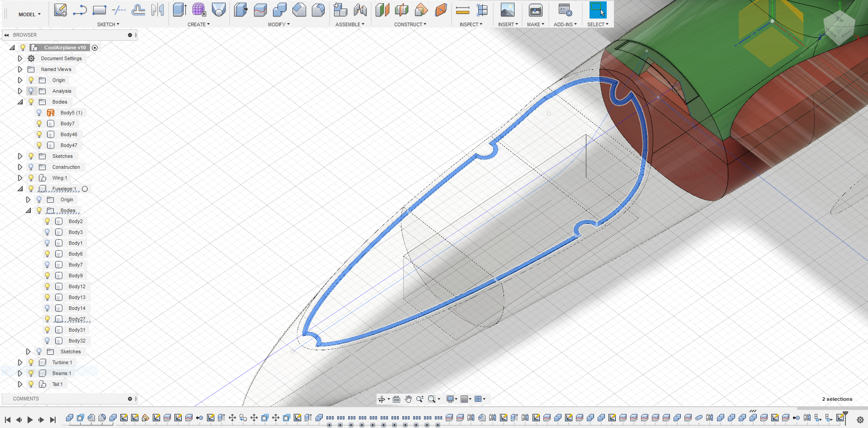Hide the Wing:1 component
Screen dimensions: 868x428
point(31,178)
